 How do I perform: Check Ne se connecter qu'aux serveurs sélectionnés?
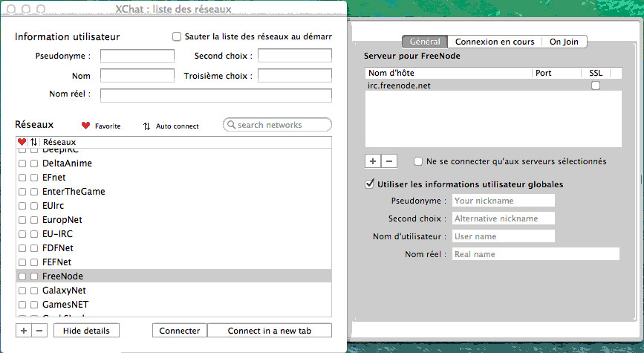pos(419,161)
